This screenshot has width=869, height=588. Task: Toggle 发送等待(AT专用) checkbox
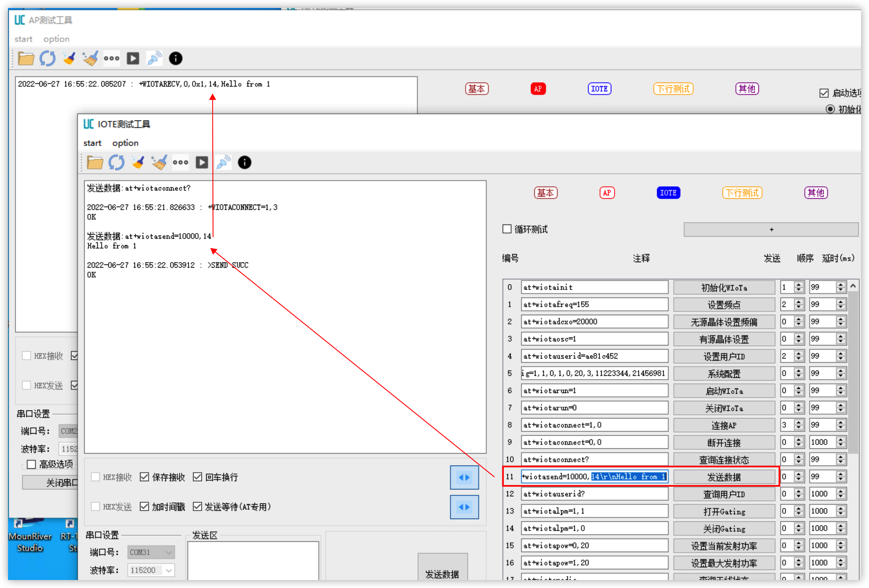click(197, 507)
